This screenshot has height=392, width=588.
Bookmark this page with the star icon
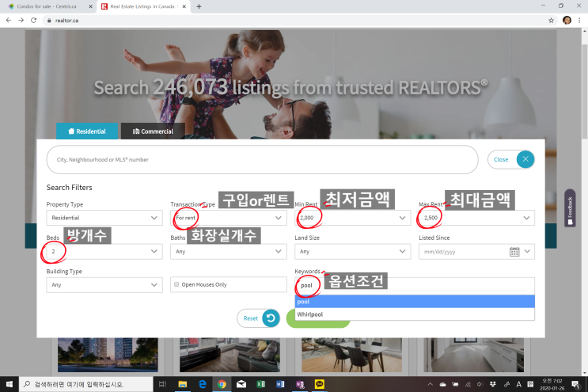coord(551,21)
